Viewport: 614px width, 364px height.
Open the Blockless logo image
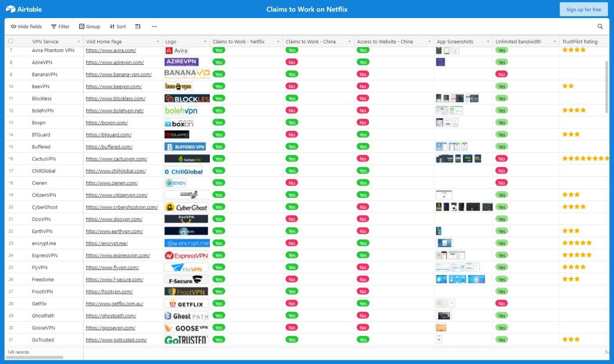pos(187,98)
